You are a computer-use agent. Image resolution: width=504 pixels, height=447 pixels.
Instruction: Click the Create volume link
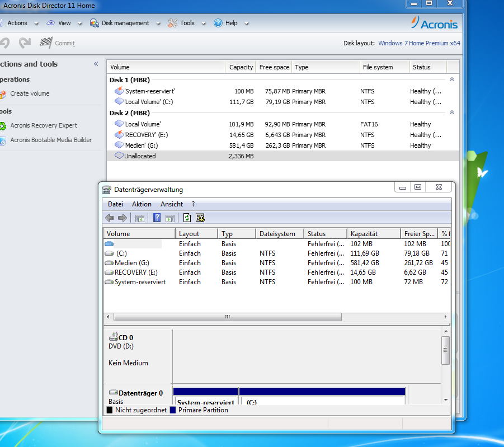click(x=30, y=93)
